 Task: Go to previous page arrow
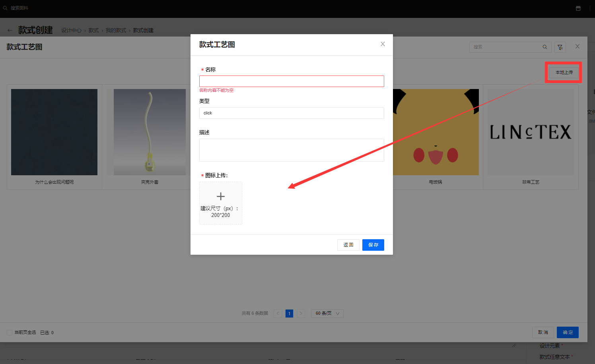(x=278, y=313)
